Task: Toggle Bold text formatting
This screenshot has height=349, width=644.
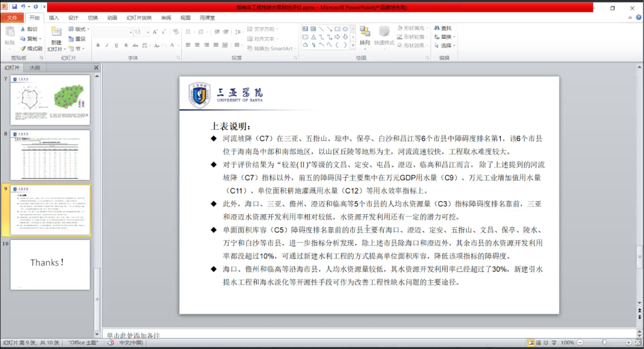Action: tap(98, 45)
